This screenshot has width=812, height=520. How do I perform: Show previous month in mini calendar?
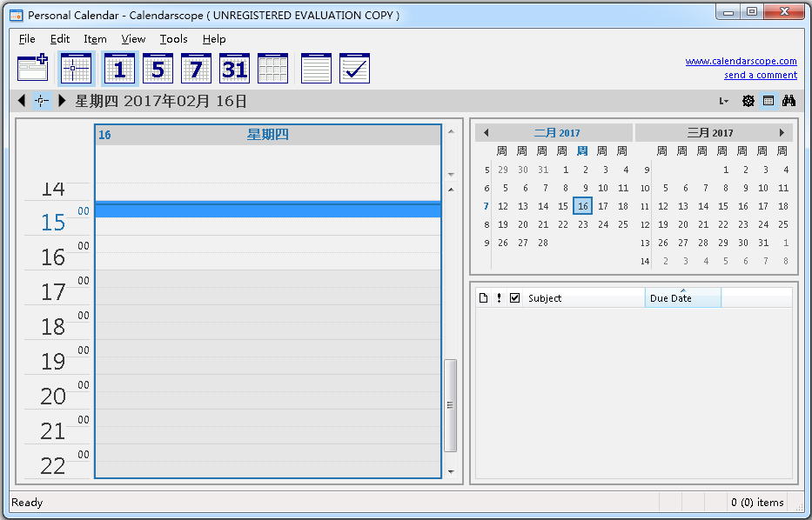(x=486, y=133)
